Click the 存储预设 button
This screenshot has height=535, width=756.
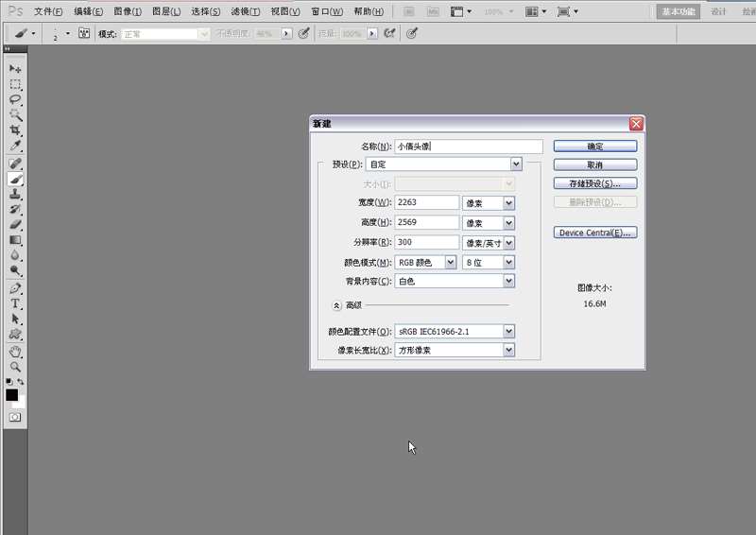(595, 183)
